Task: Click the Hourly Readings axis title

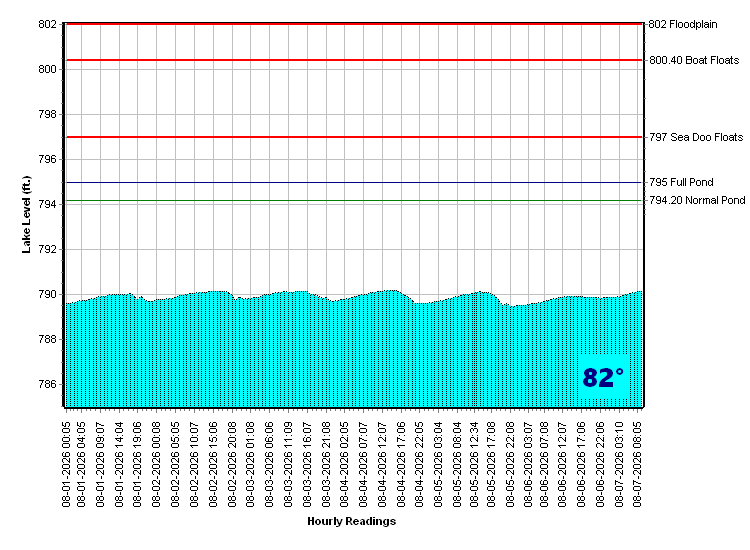Action: point(352,521)
